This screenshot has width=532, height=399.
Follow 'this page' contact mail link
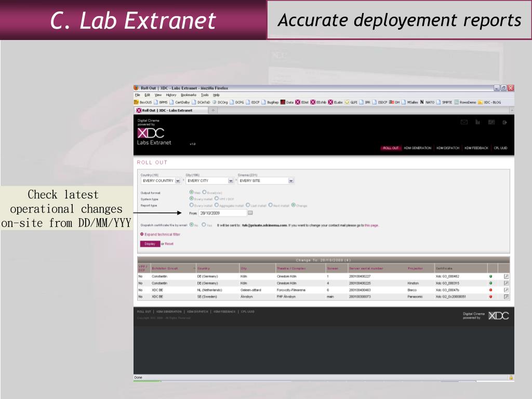[371, 225]
